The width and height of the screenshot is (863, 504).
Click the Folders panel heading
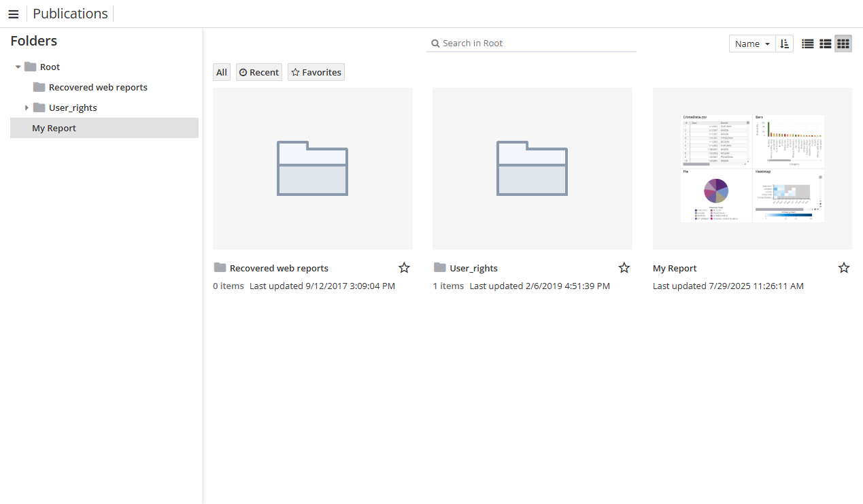34,41
